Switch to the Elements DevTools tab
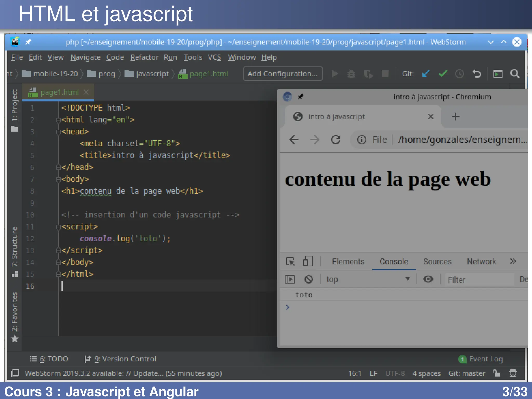Viewport: 532px width, 399px height. [x=348, y=261]
